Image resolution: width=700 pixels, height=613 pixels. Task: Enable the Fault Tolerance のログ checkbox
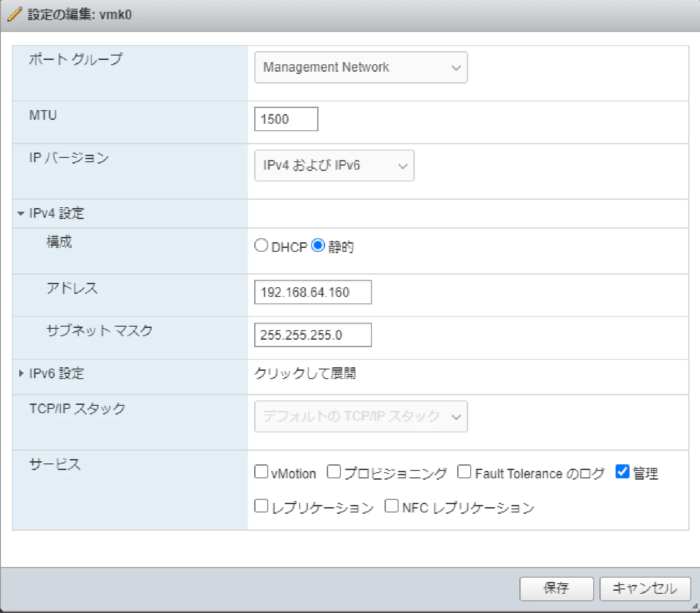[464, 472]
